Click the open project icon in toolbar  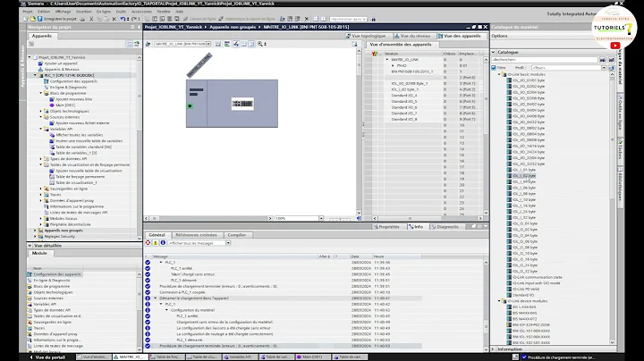tap(33, 19)
